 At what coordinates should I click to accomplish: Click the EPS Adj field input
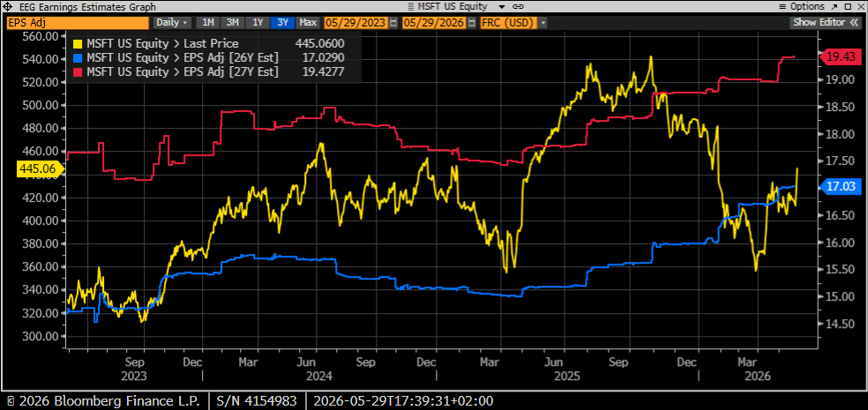[x=78, y=23]
